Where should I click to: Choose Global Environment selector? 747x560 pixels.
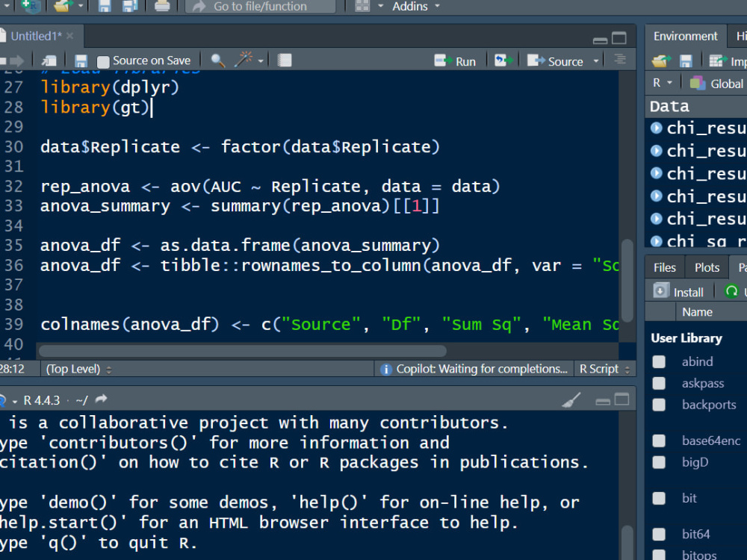click(718, 84)
